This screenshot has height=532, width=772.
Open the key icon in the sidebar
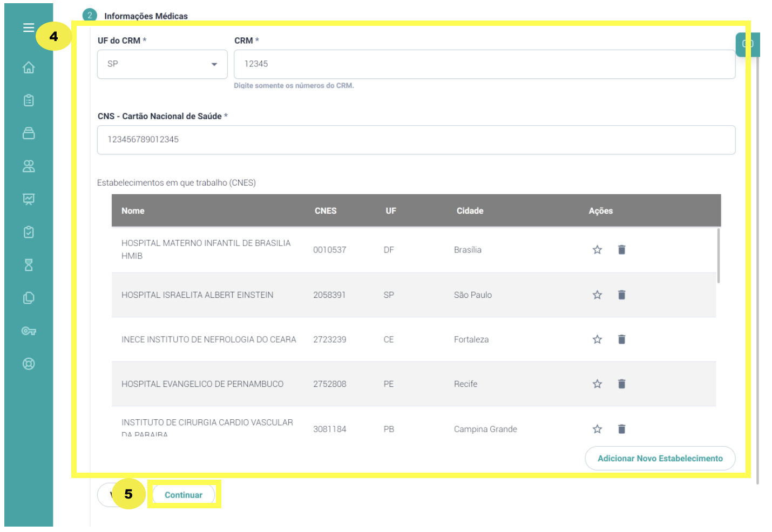point(29,331)
